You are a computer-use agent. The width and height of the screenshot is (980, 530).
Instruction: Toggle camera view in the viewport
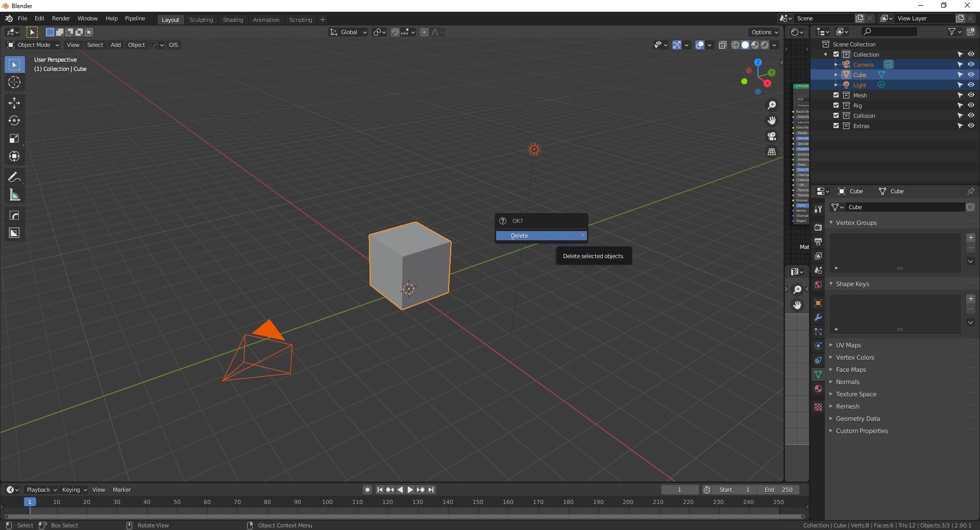pyautogui.click(x=772, y=136)
